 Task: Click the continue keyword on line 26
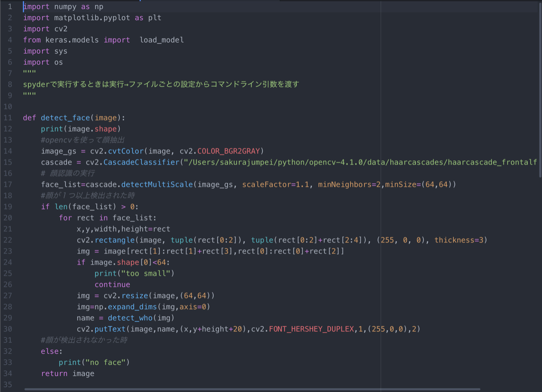[112, 285]
